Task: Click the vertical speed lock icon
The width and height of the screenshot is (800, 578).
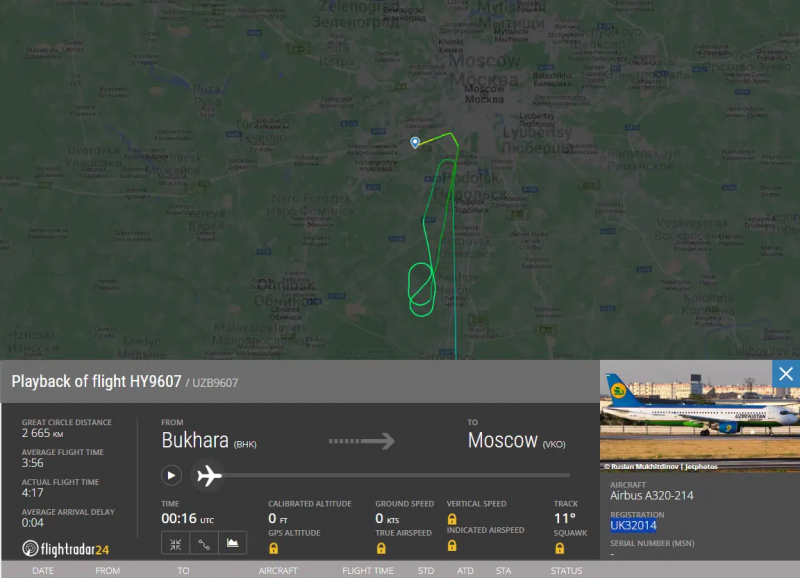Action: click(452, 519)
